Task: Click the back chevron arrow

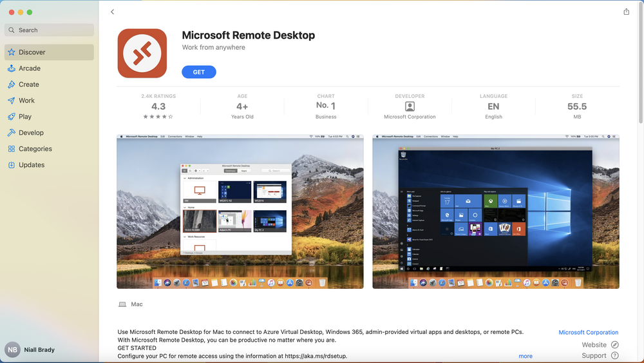Action: 112,12
